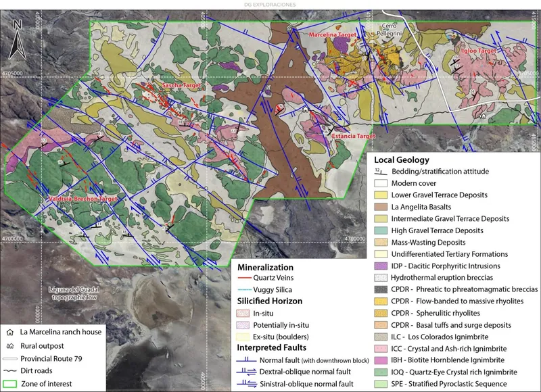Screen dimensions: 541x392
Task: Click the IOQ Quartz-Eye Crystal rich Ignimbrite swatch
Action: coord(381,372)
